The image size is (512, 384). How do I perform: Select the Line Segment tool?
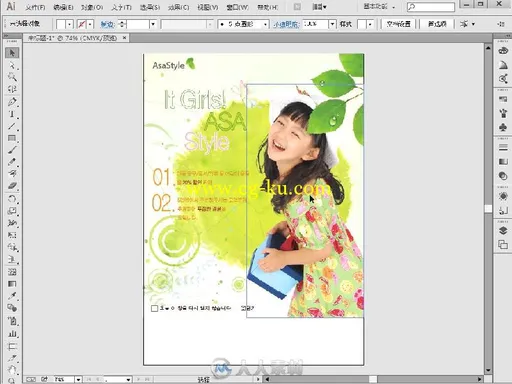click(x=12, y=126)
